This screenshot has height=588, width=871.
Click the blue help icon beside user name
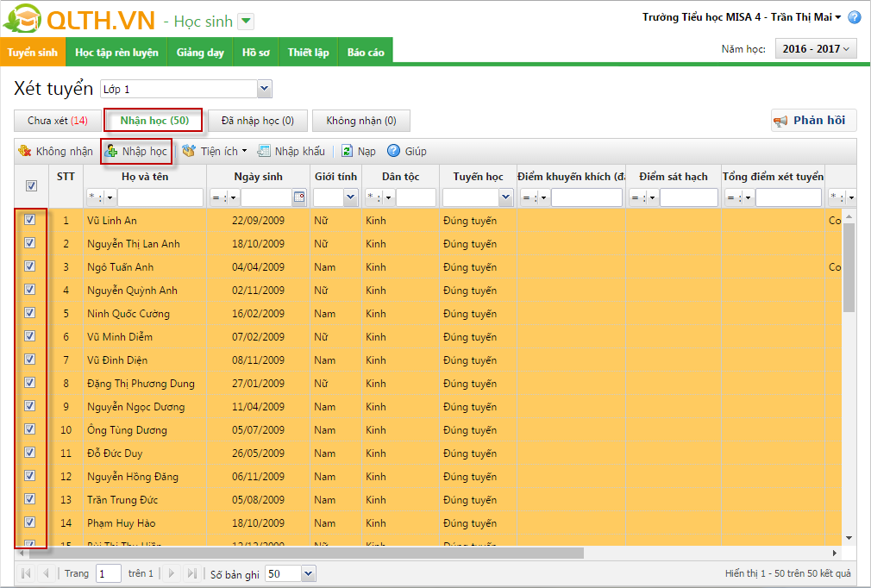pyautogui.click(x=854, y=17)
